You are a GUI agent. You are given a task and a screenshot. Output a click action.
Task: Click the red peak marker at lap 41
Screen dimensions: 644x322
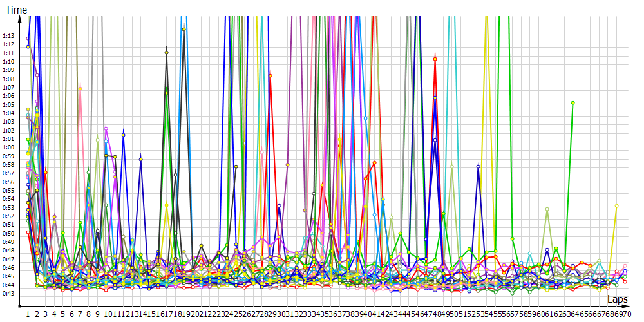point(374,163)
